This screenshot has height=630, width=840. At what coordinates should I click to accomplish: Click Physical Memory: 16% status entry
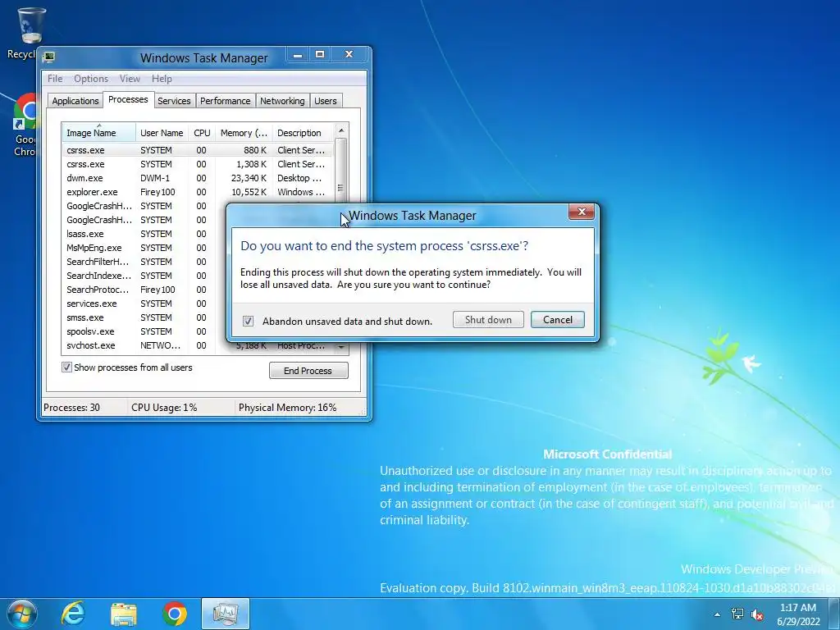click(287, 408)
